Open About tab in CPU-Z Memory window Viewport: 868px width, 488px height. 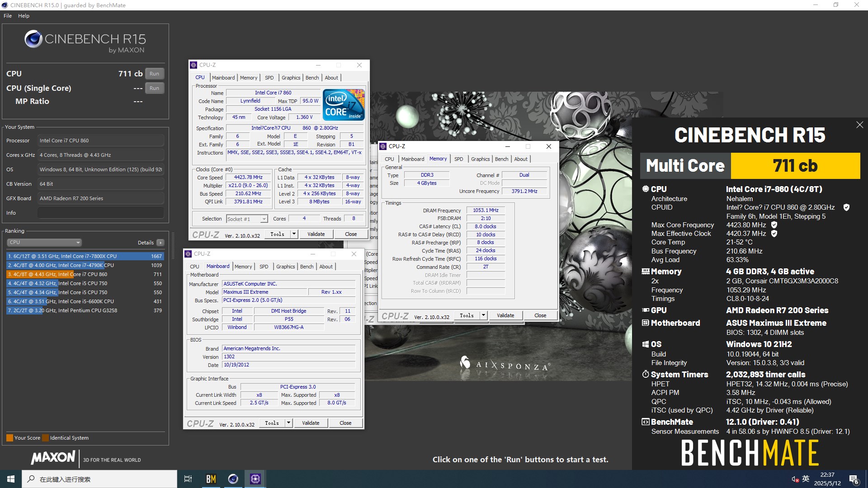click(x=520, y=159)
